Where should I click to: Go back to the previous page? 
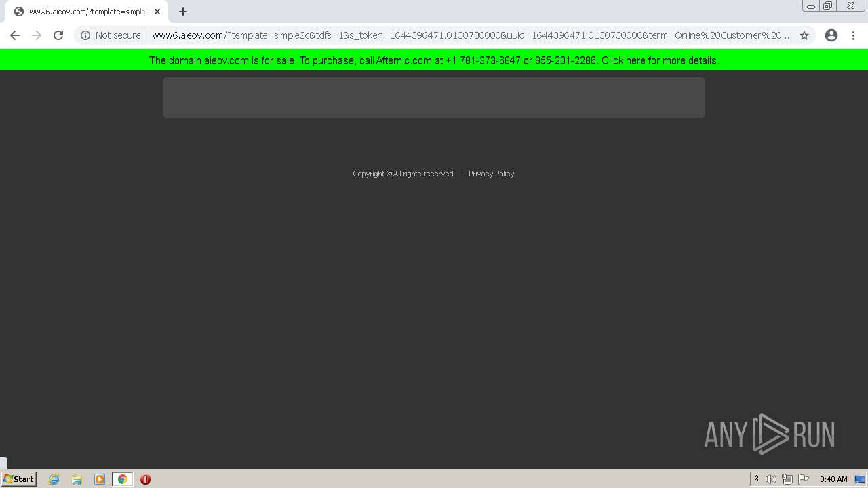(15, 35)
